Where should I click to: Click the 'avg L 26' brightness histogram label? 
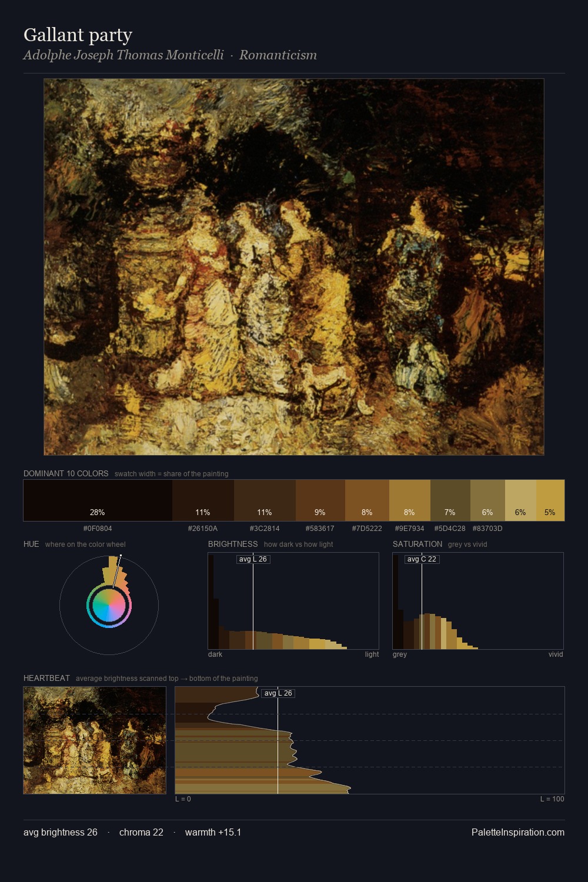pyautogui.click(x=253, y=559)
